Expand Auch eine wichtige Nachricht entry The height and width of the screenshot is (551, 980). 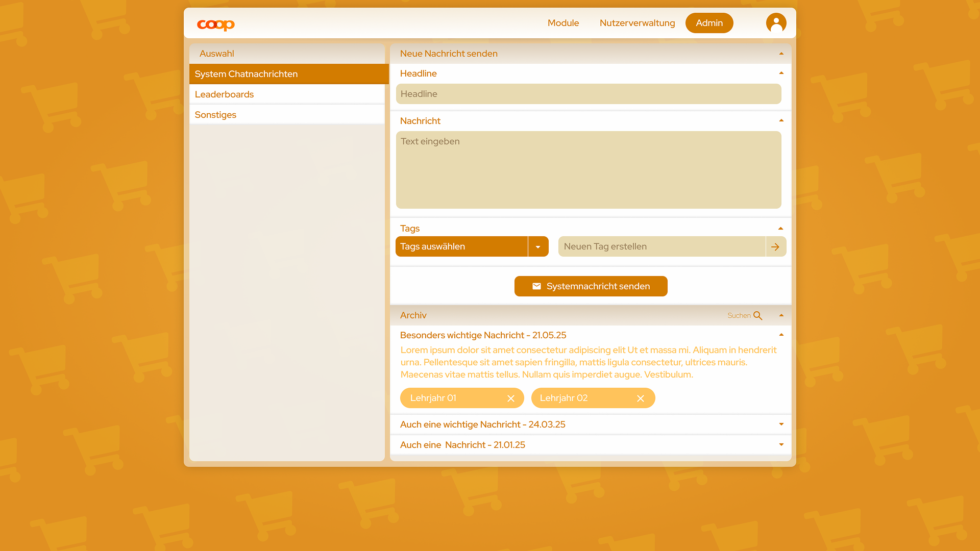(781, 424)
